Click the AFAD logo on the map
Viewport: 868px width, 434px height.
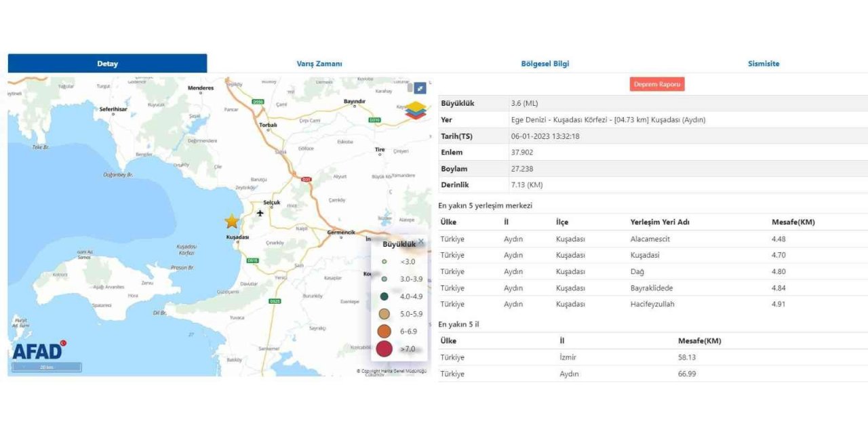39,351
